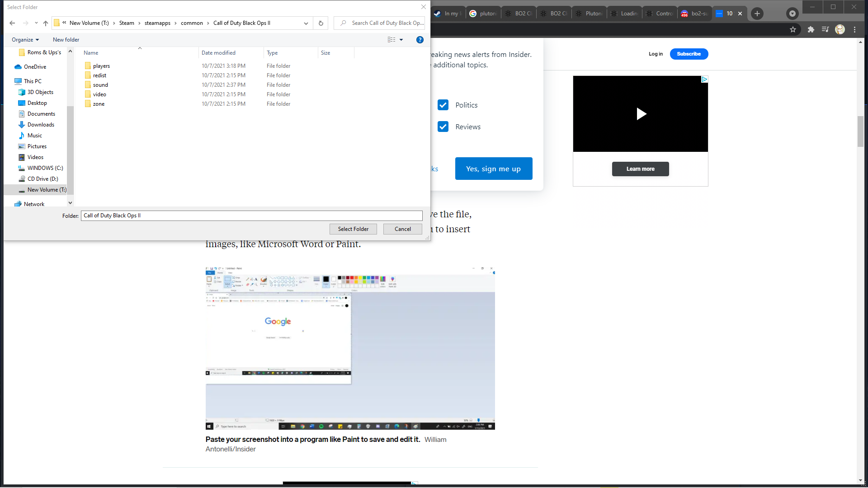868x488 pixels.
Task: Select OneDrive in navigation pane
Action: pos(35,67)
